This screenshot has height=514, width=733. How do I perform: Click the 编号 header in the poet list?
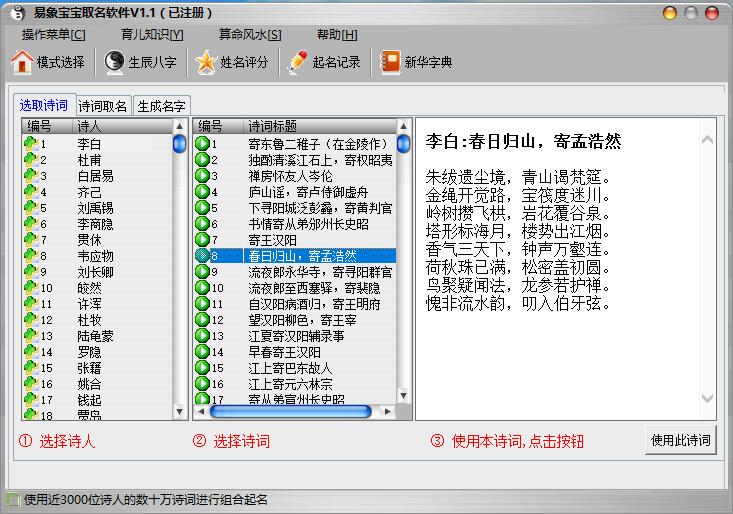tap(47, 126)
